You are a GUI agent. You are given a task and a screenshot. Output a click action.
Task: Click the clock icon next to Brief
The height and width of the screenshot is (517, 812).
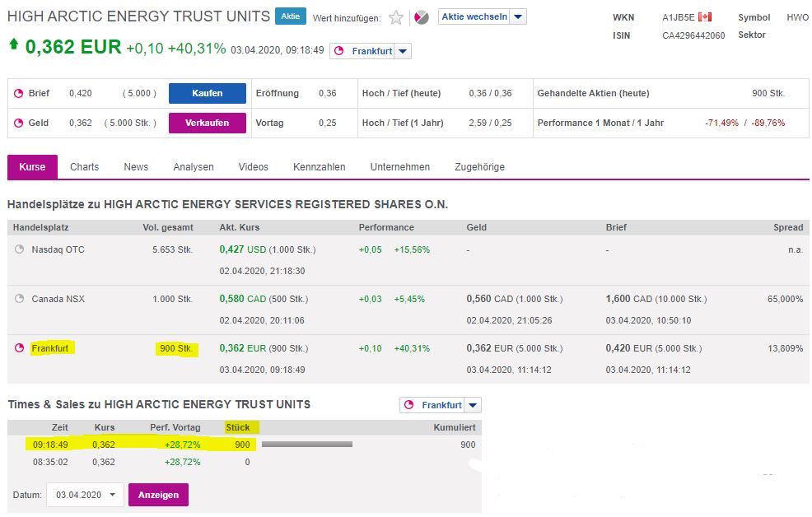[x=18, y=94]
